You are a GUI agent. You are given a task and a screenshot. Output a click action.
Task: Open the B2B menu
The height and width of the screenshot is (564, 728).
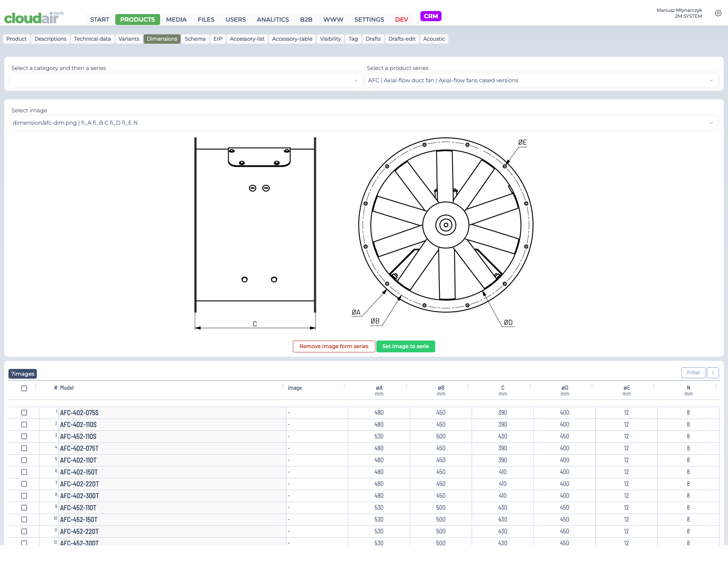click(x=306, y=20)
